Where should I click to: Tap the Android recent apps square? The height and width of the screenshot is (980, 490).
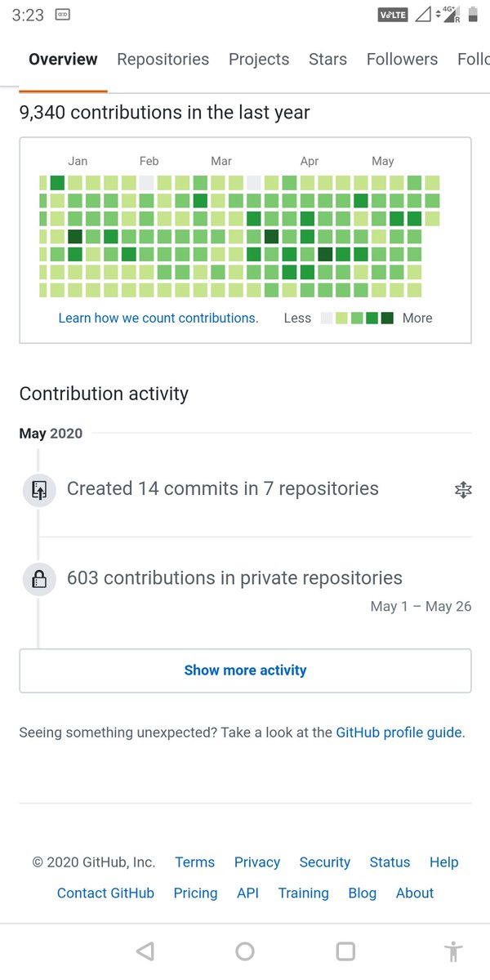point(345,951)
